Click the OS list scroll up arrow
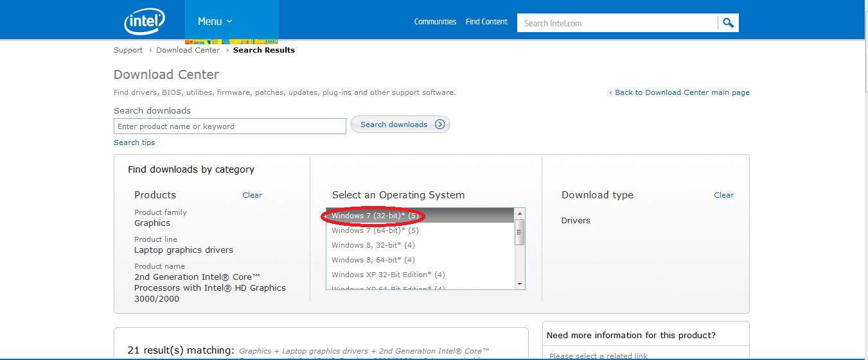868x360 pixels. [x=520, y=214]
